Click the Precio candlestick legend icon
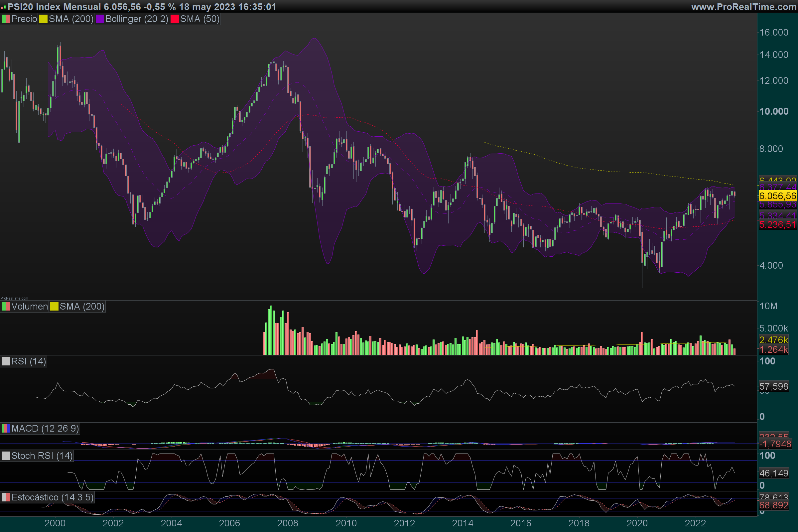The height and width of the screenshot is (532, 798). click(x=6, y=19)
